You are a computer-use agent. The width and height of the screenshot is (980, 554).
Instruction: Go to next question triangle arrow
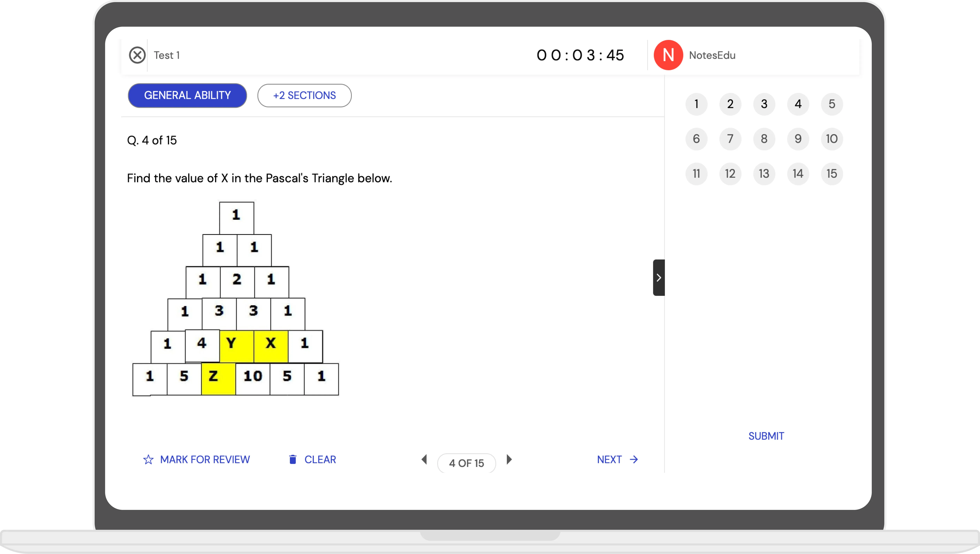509,460
